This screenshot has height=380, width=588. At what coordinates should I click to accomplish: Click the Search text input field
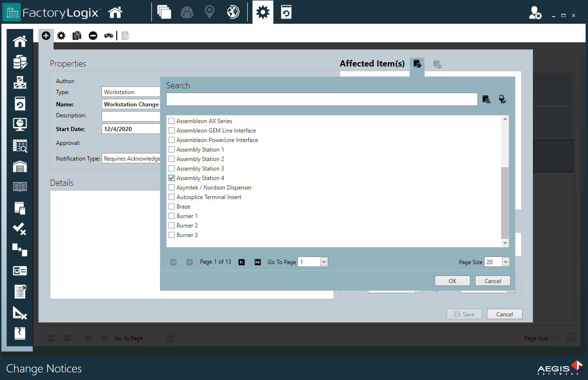[322, 99]
